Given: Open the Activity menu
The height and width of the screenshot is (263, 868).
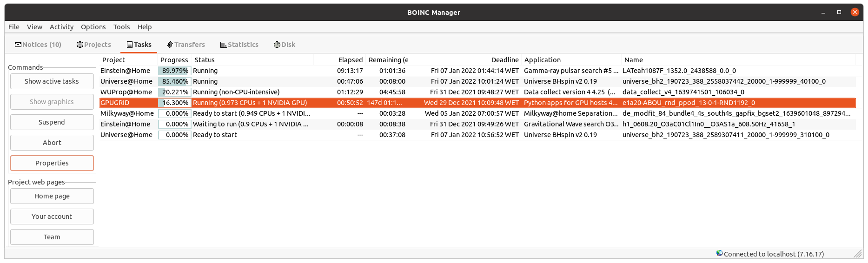Looking at the screenshot, I should (61, 27).
